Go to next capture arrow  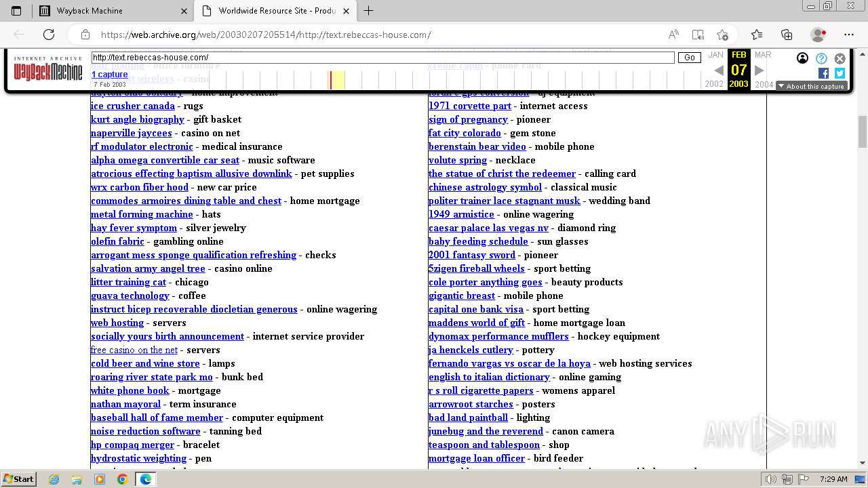(759, 70)
